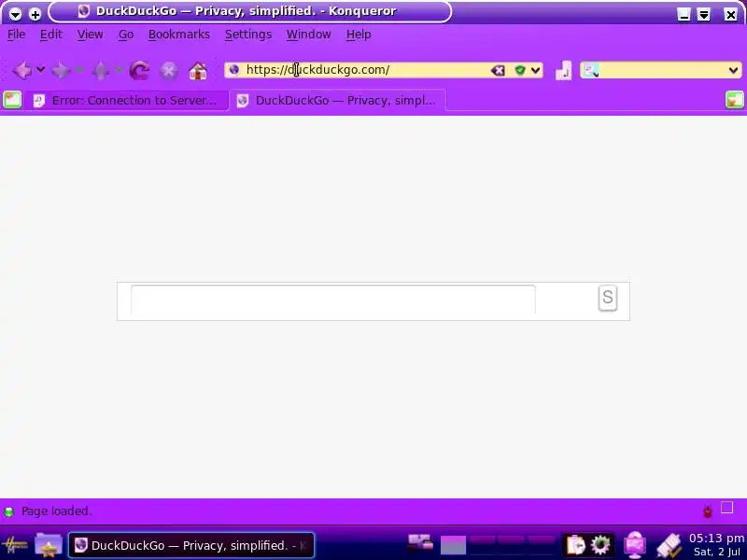Expand the search bar dropdown arrow

tap(734, 71)
